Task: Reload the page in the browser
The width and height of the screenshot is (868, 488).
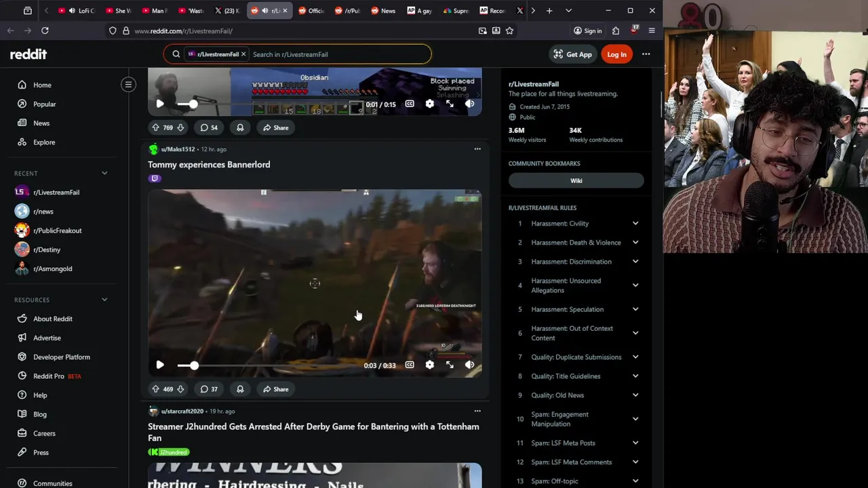Action: pyautogui.click(x=45, y=30)
